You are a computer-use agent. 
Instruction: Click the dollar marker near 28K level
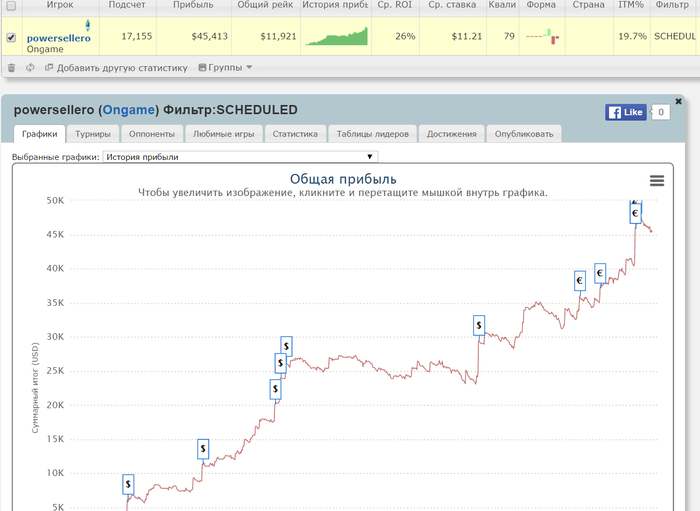pyautogui.click(x=286, y=346)
